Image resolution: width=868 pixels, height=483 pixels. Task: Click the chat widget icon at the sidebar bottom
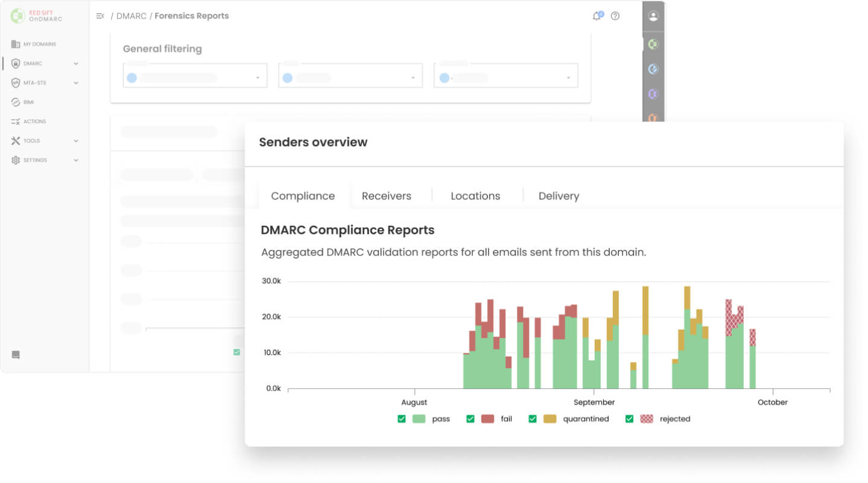[x=16, y=354]
